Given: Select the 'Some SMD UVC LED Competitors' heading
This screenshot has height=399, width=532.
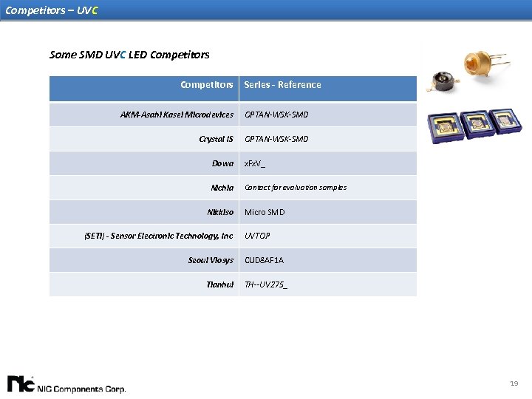Looking at the screenshot, I should pyautogui.click(x=129, y=55).
